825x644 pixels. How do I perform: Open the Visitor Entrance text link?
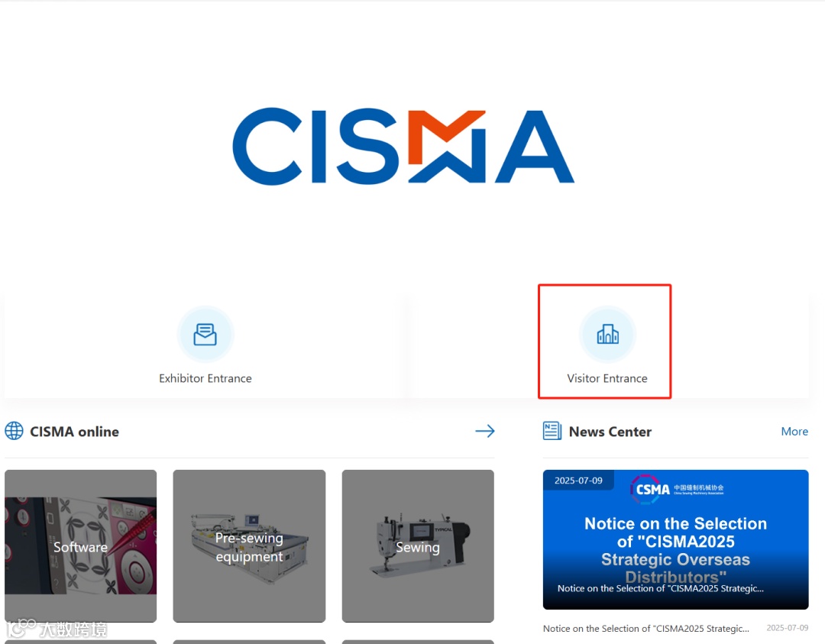[607, 378]
